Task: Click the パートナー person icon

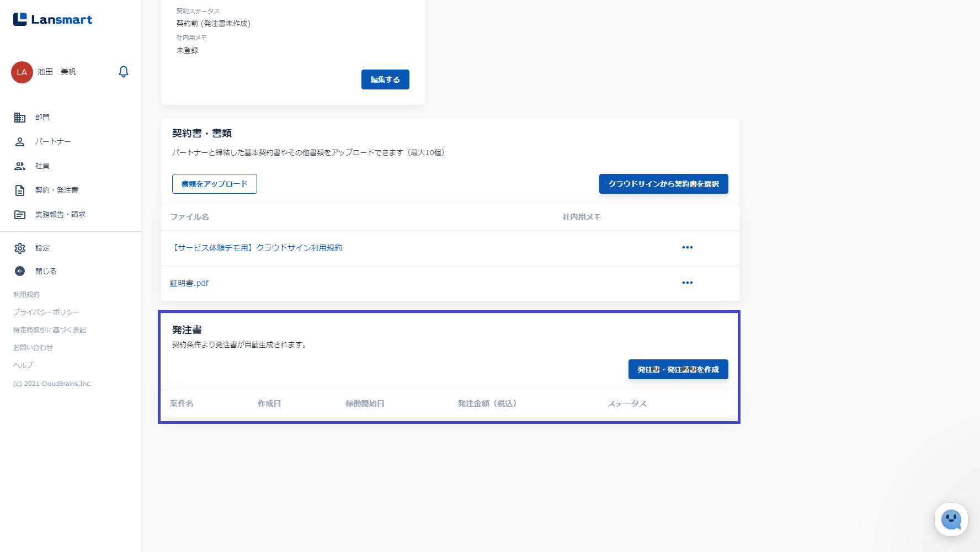Action: (20, 142)
